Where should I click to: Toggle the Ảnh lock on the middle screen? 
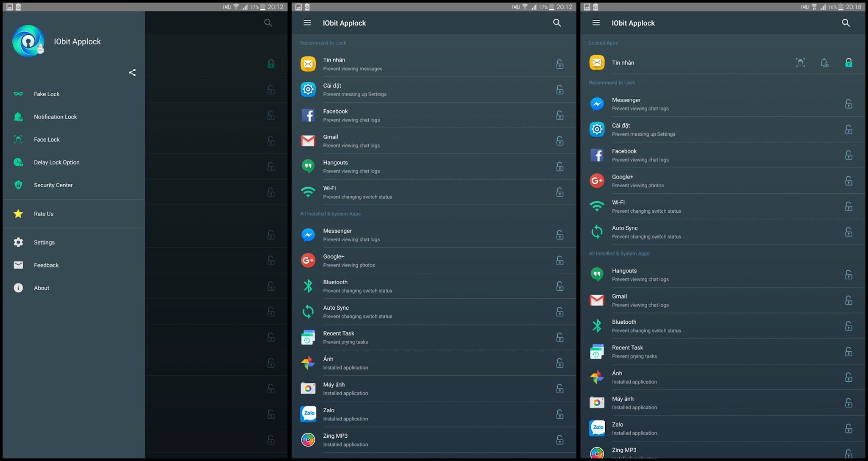point(560,363)
